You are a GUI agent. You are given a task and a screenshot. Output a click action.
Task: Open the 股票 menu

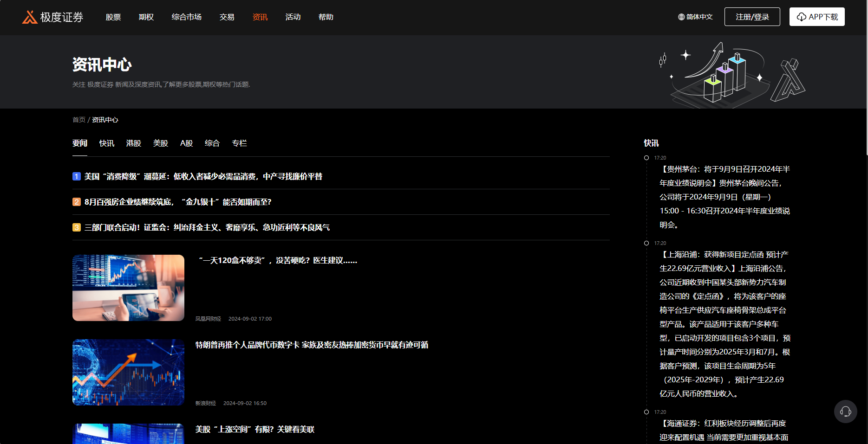click(x=112, y=17)
